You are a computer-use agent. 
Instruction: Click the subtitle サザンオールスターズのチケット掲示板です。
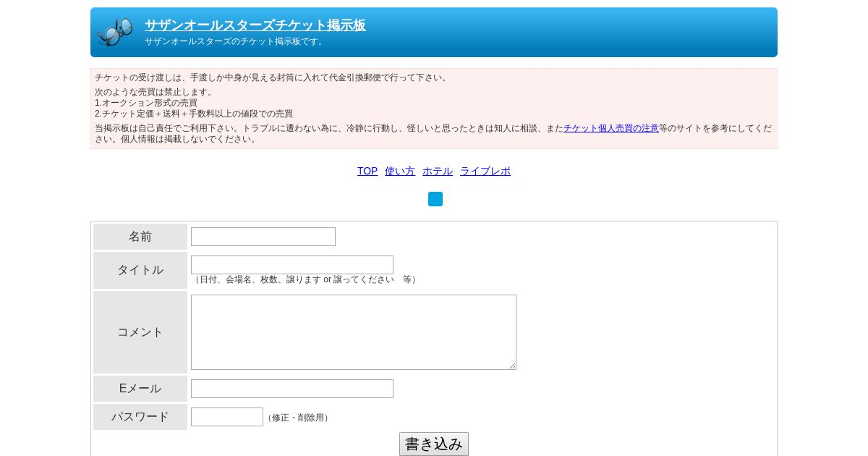(x=236, y=41)
